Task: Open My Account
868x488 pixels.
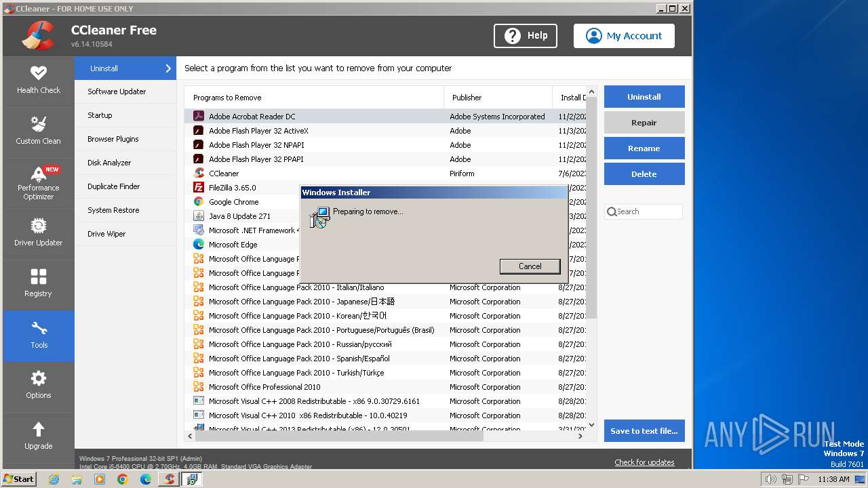Action: click(624, 36)
